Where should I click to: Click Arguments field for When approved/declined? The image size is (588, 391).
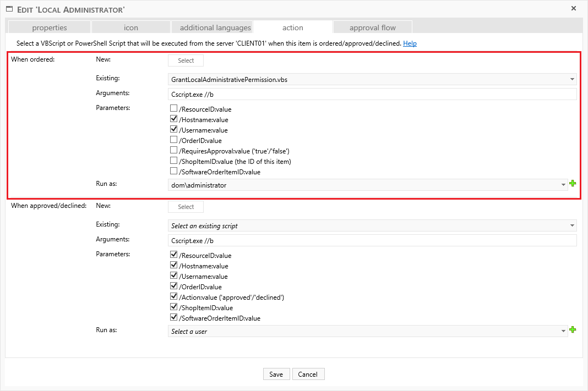[372, 241]
